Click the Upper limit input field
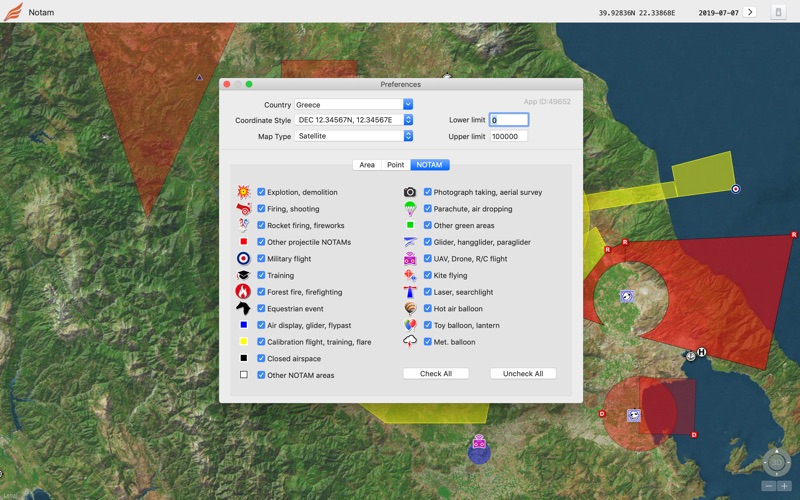This screenshot has width=800, height=500. (509, 136)
